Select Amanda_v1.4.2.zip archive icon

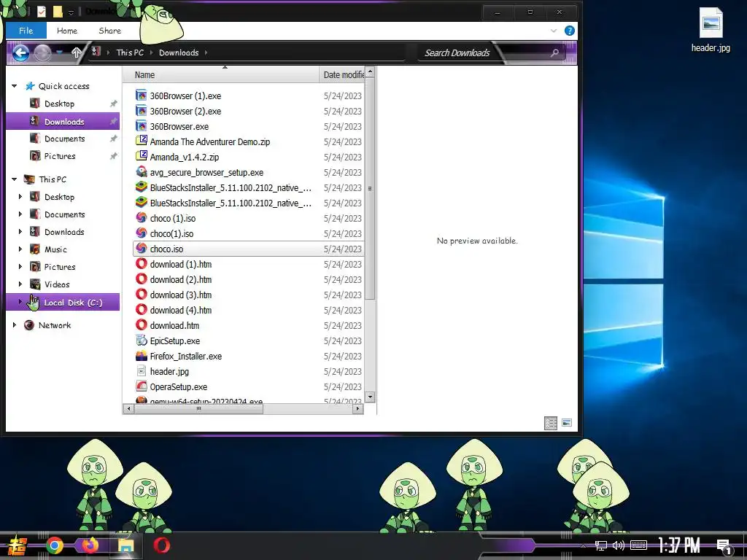pos(141,157)
